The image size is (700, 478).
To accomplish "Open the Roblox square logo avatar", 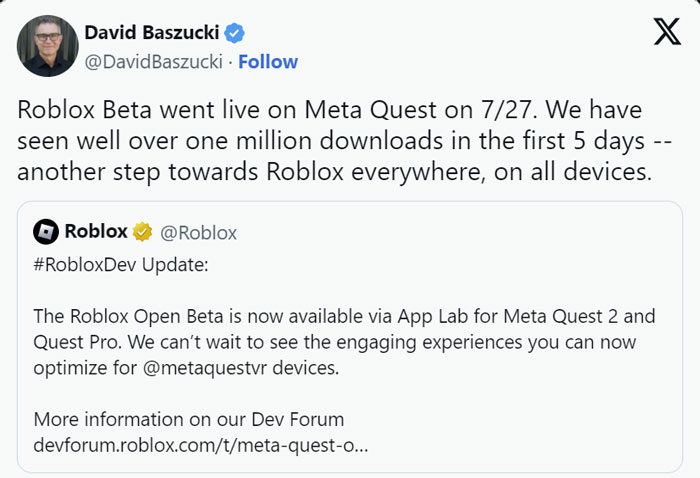I will pos(46,232).
